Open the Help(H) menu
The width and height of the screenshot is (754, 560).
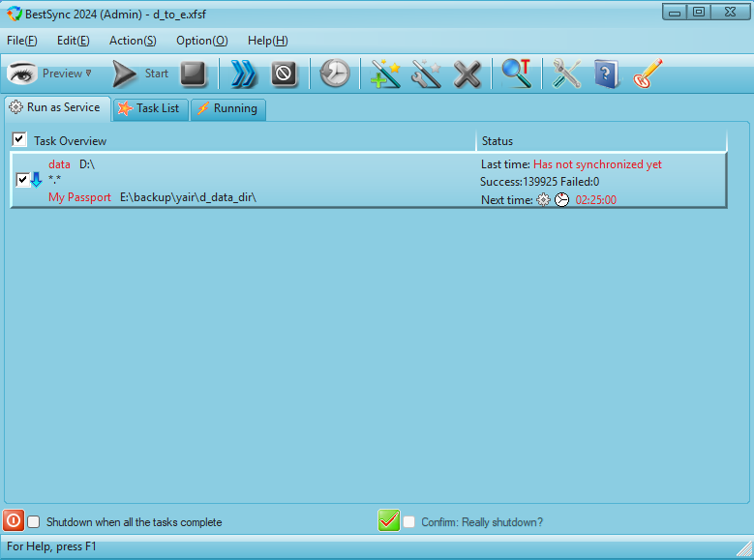(268, 41)
